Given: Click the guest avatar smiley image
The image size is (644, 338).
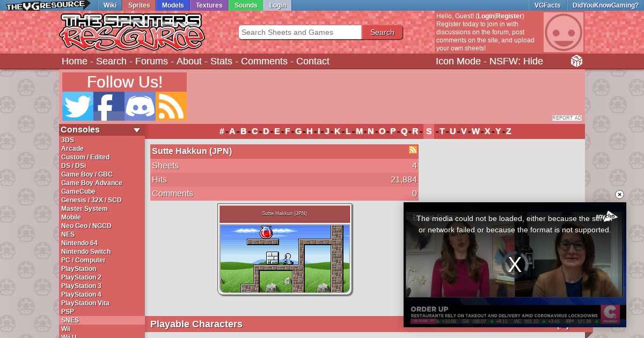Looking at the screenshot, I should [563, 32].
